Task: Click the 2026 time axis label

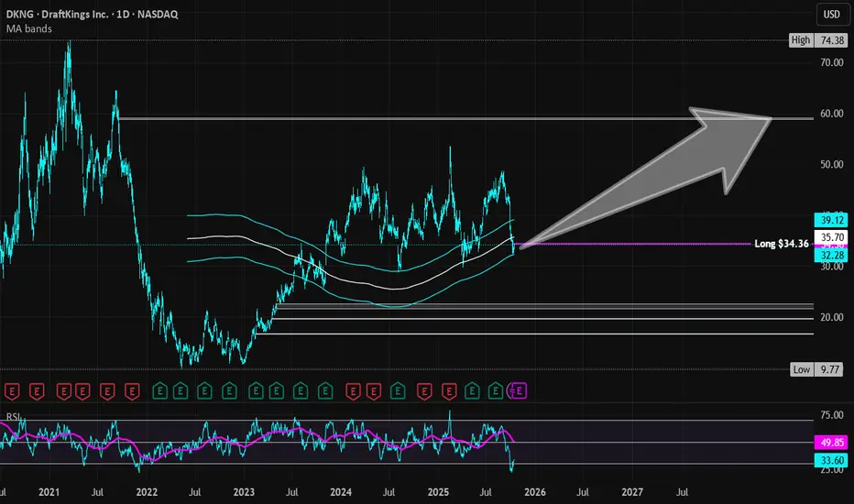Action: pos(535,492)
